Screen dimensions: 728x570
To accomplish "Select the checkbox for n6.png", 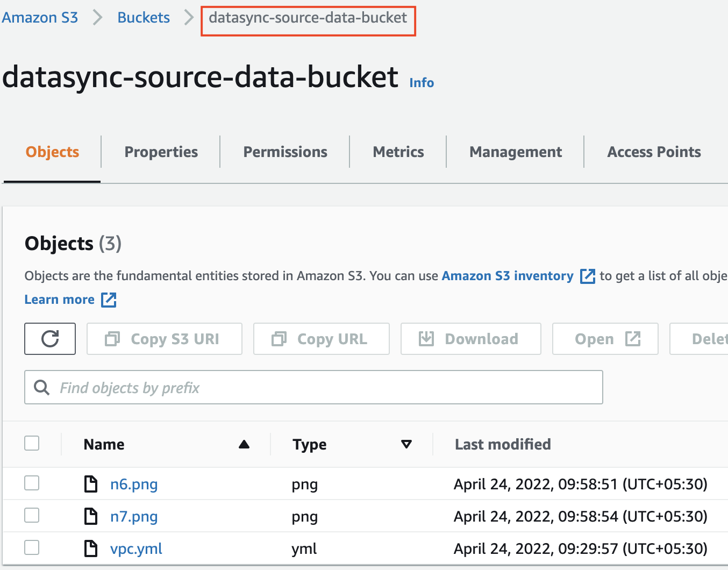I will pyautogui.click(x=32, y=483).
